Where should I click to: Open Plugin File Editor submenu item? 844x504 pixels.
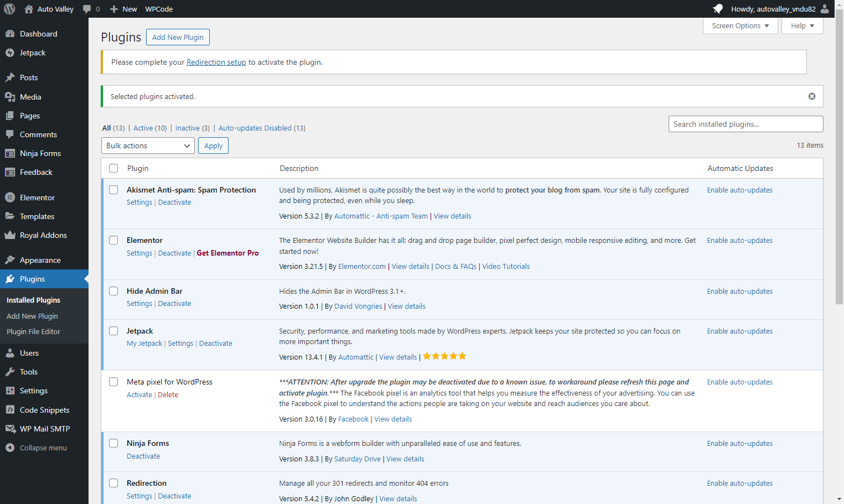(33, 331)
